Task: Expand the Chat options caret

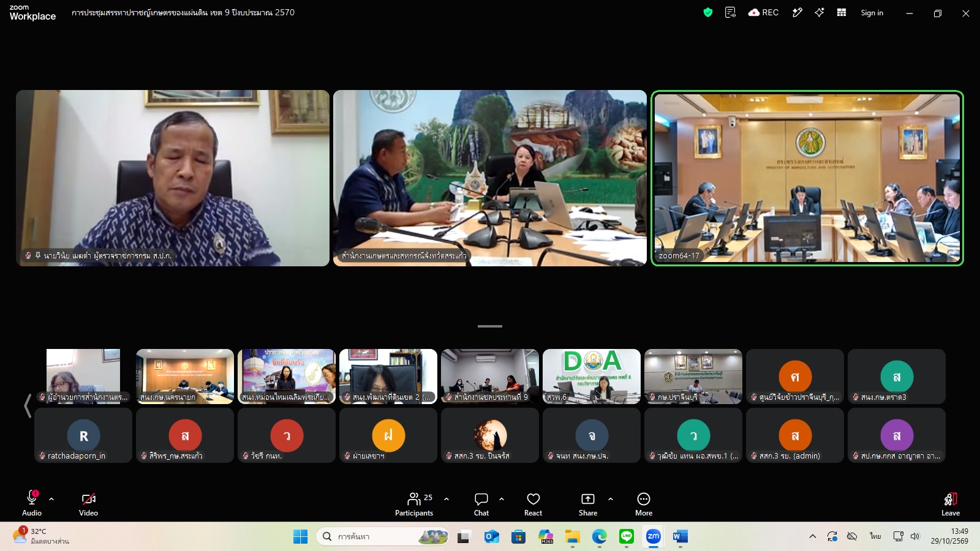Action: [502, 499]
